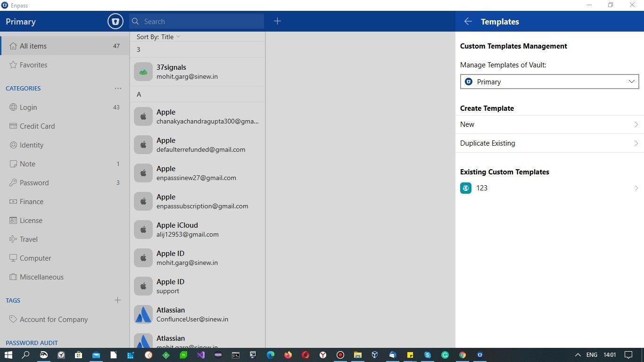
Task: Select the Computer category
Action: (65, 258)
